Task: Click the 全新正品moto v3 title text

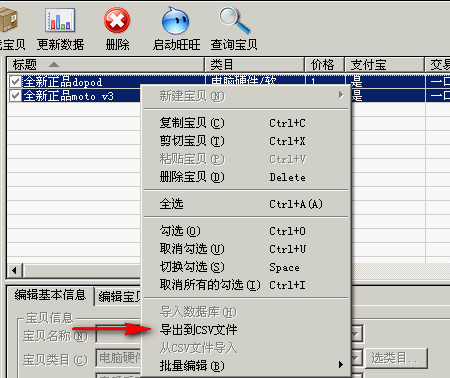Action: point(69,96)
